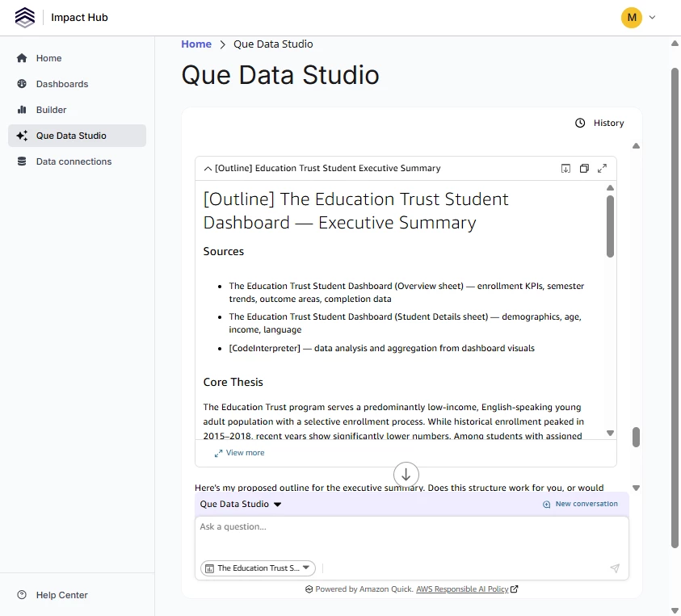This screenshot has width=681, height=616.
Task: Click the Impact Hub title text
Action: 79,18
